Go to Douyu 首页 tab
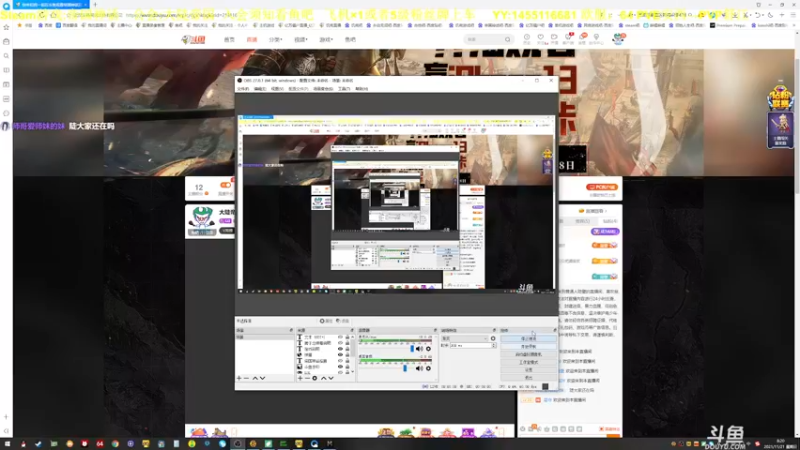Screen dimensions: 800x450 (x=229, y=39)
